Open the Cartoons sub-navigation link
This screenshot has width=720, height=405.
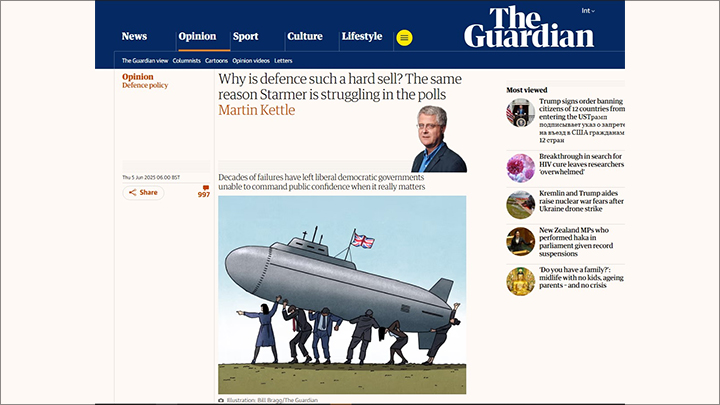[216, 61]
